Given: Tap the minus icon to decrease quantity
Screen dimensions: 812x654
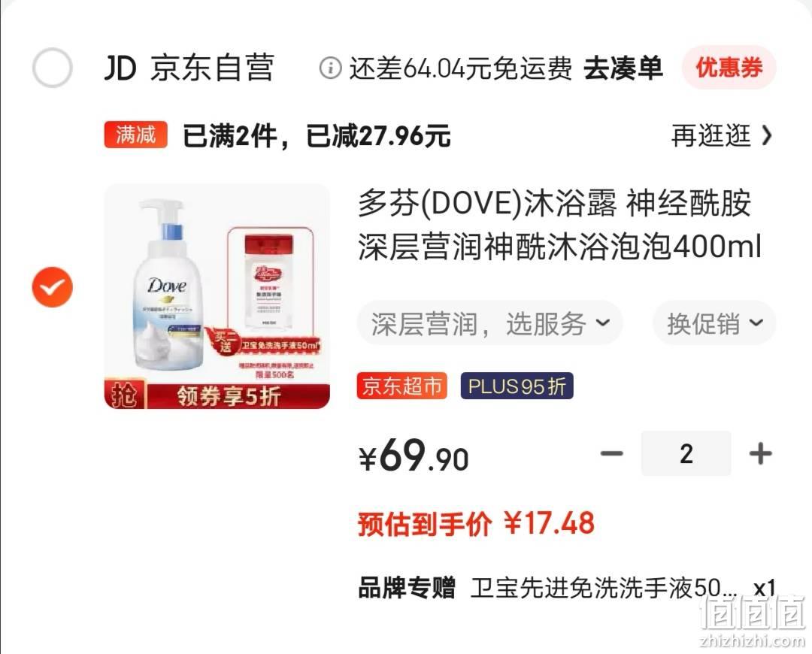Looking at the screenshot, I should pyautogui.click(x=611, y=454).
